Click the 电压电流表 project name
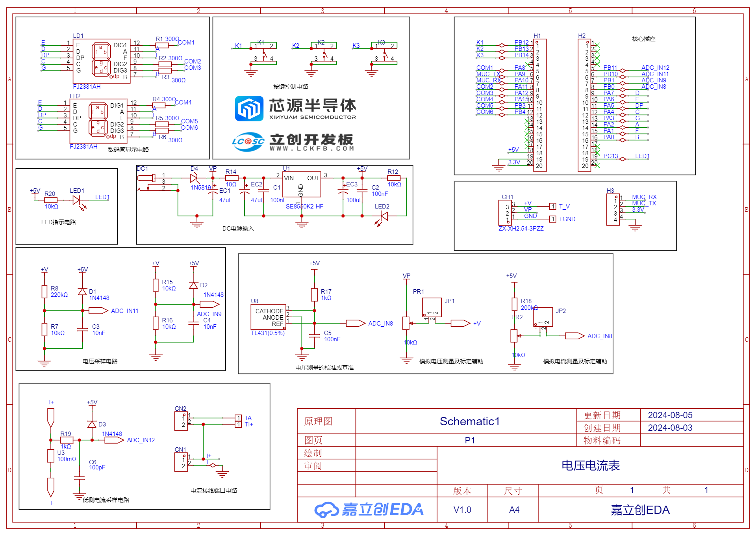This screenshot has height=536, width=756. point(591,465)
